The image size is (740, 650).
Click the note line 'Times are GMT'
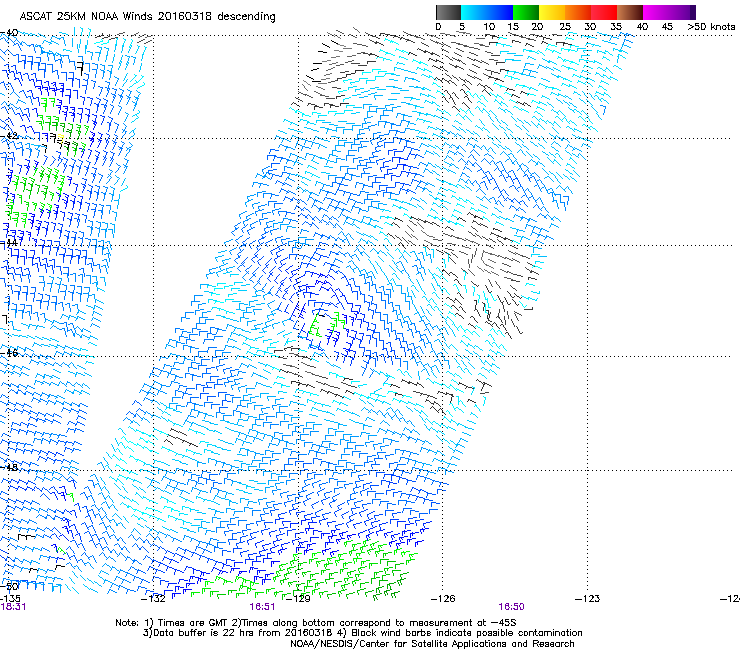click(316, 623)
